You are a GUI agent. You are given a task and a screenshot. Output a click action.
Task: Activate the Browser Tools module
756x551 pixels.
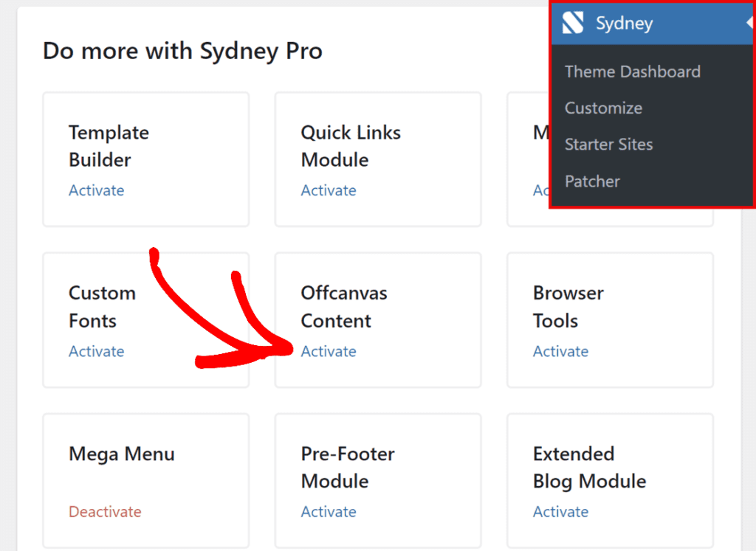click(x=560, y=351)
